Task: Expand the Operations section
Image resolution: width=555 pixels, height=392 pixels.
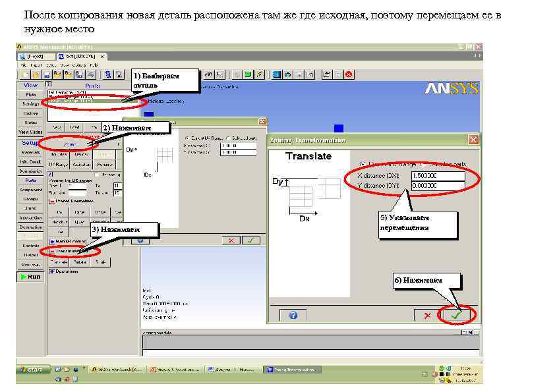Action: (x=53, y=272)
